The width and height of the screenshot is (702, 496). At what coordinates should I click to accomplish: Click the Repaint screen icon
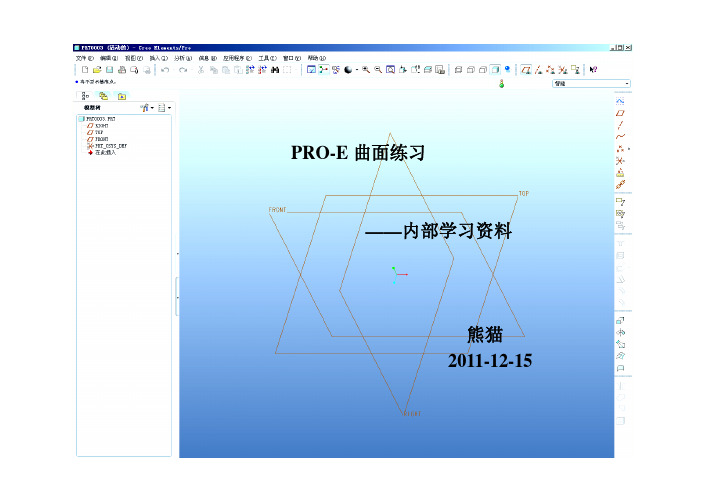(x=311, y=69)
